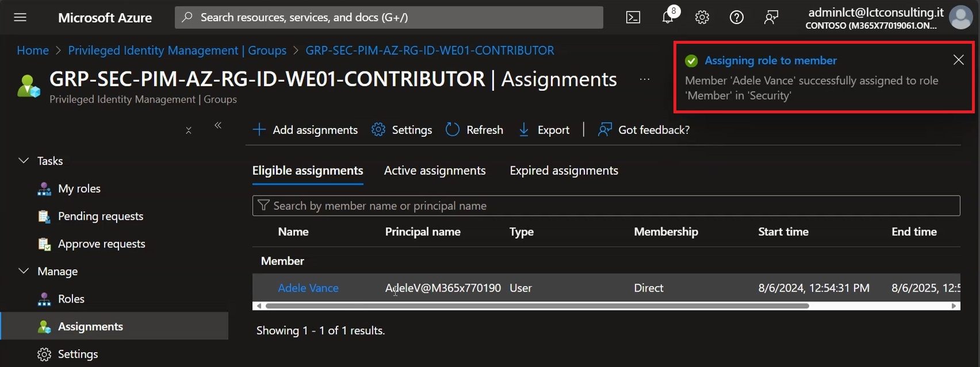Export assignments with the Export button
Viewport: 980px width, 367px height.
click(544, 130)
